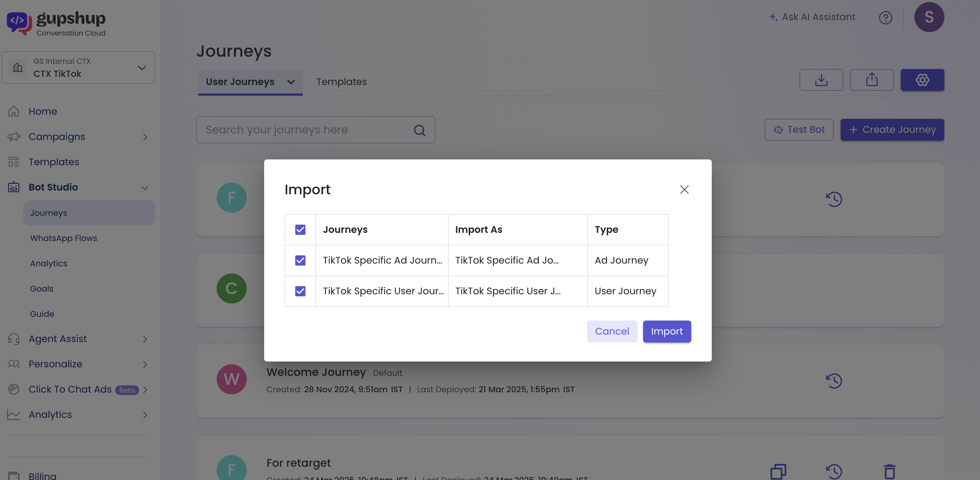Uncheck TikTok Specific Ad Journey checkbox
Image resolution: width=980 pixels, height=480 pixels.
click(x=300, y=260)
